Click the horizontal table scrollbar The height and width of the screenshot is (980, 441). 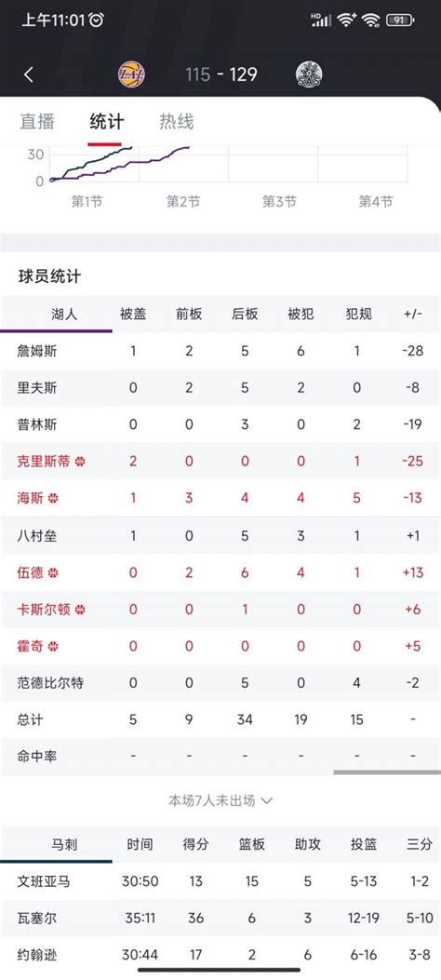coord(387,772)
